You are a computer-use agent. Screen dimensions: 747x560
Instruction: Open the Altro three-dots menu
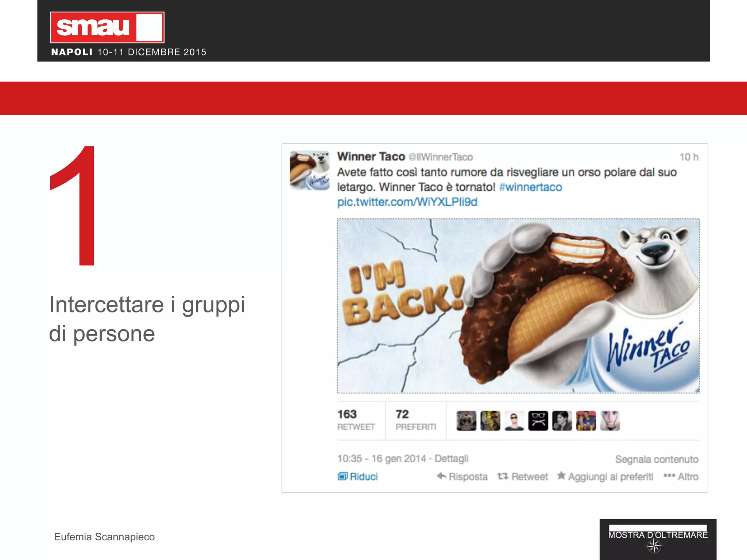point(669,476)
